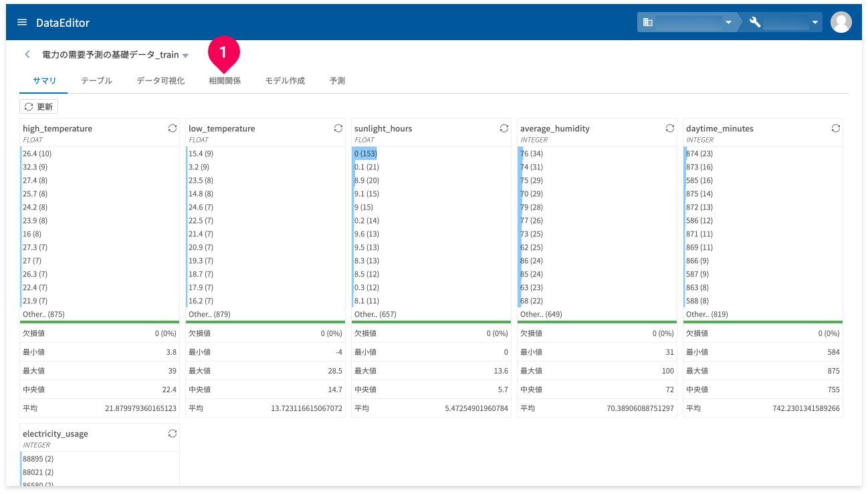Click the wrench icon in header
868x494 pixels.
(755, 22)
